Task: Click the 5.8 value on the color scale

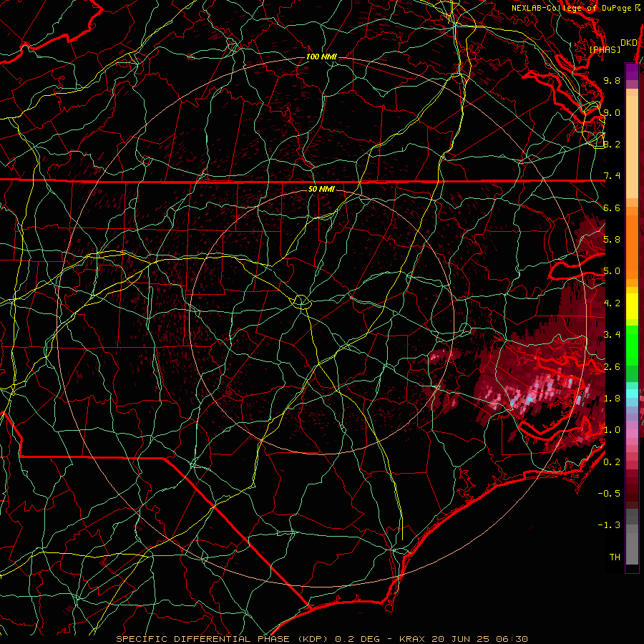Action: (612, 240)
